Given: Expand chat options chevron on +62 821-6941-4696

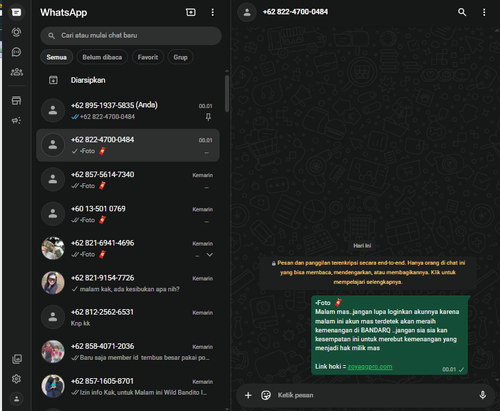Looking at the screenshot, I should click(x=210, y=255).
